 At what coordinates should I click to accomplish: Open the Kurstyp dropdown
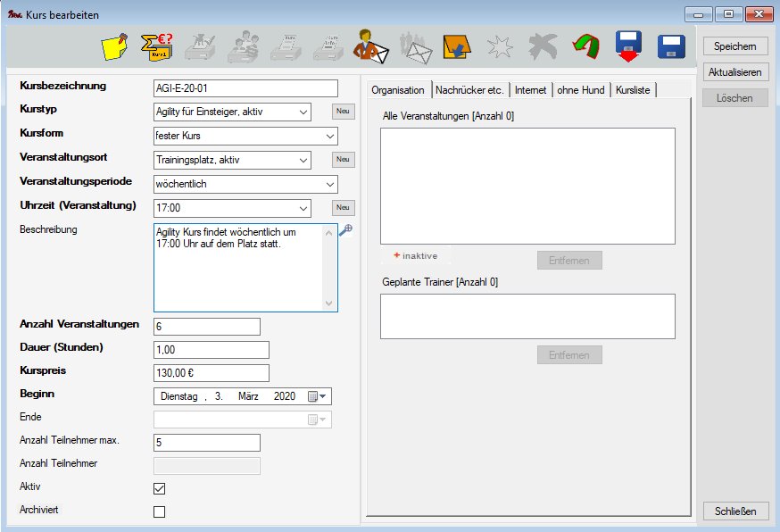[303, 112]
